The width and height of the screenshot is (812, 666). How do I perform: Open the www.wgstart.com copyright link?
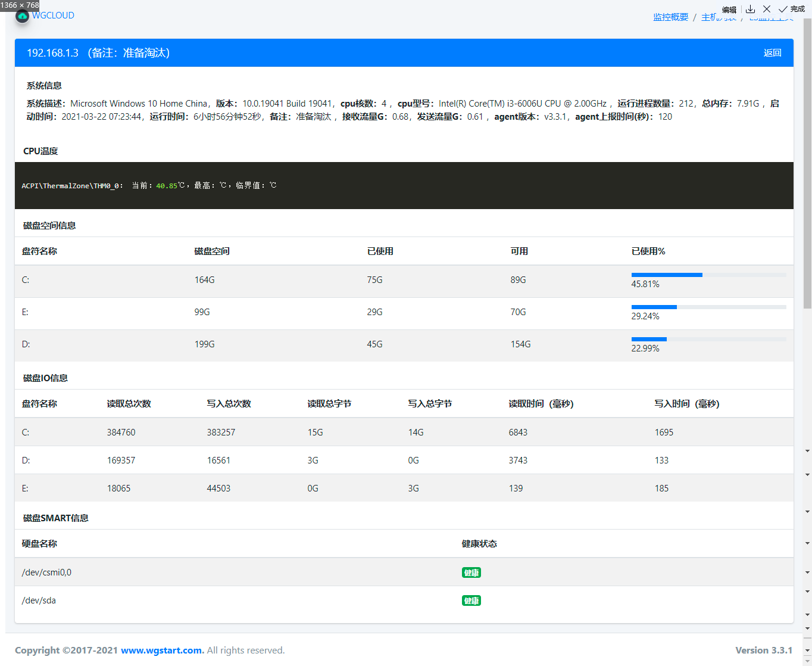(161, 650)
